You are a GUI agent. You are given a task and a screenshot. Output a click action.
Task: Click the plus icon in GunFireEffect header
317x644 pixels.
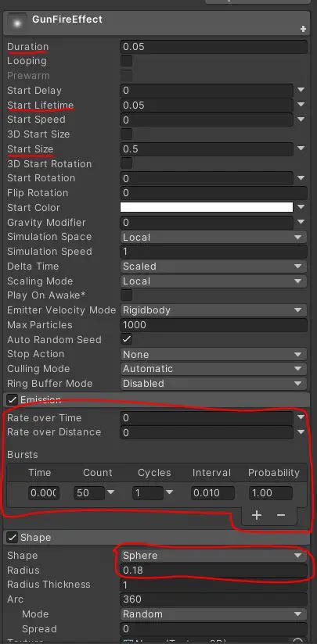point(304,29)
